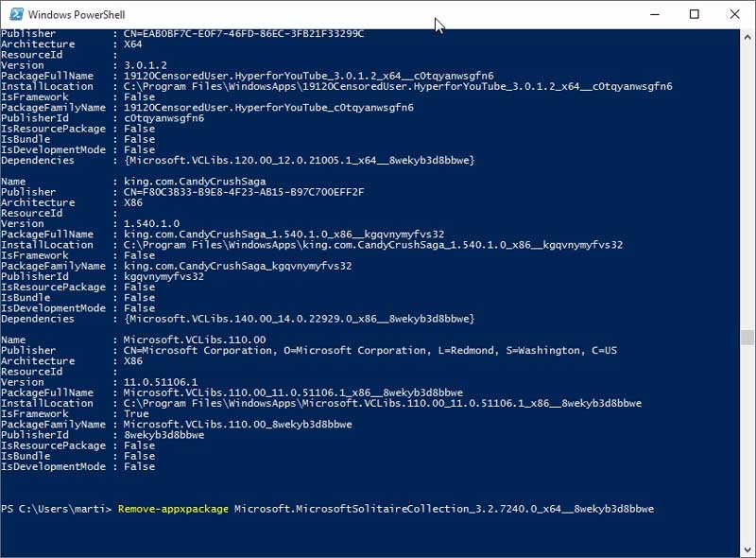Click CandyCrushSaga PackageFamilyName value
The width and height of the screenshot is (756, 558).
click(238, 266)
